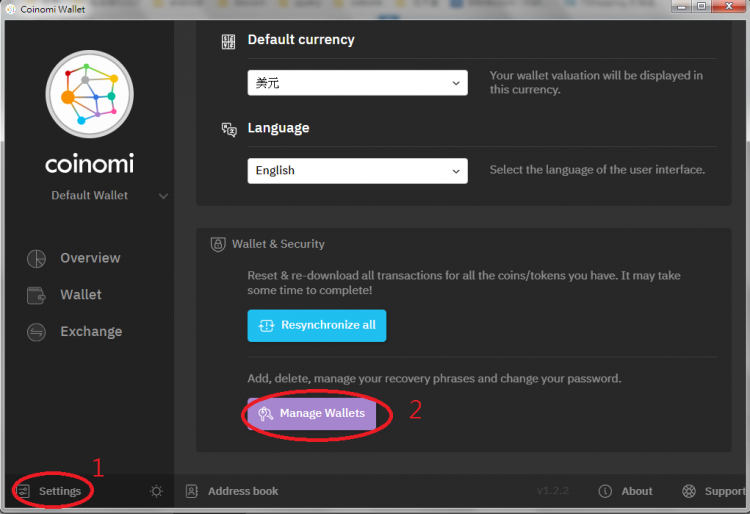750x514 pixels.
Task: Click the Default currency section icon
Action: coord(228,42)
